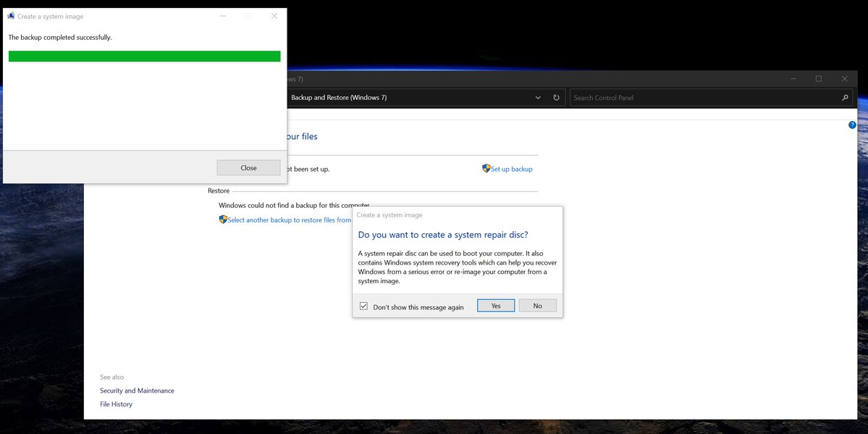868x434 pixels.
Task: Click "Windows could not find a backup" text
Action: pos(294,206)
